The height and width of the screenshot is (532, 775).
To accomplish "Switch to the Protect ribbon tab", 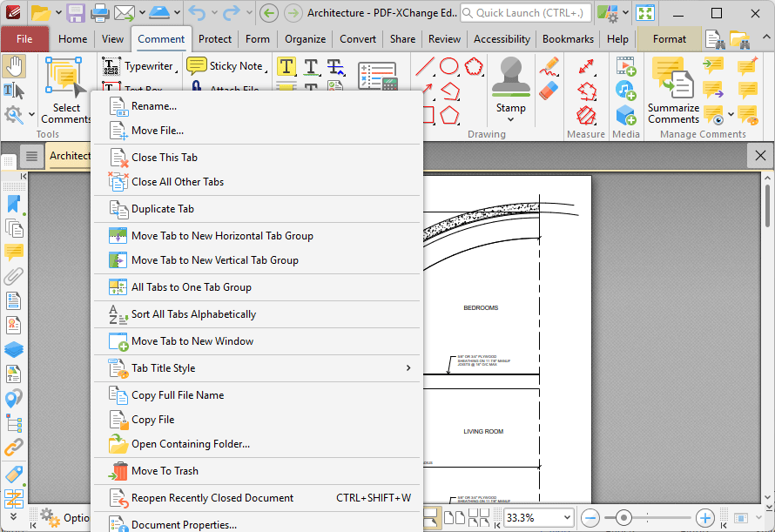I will tap(215, 39).
